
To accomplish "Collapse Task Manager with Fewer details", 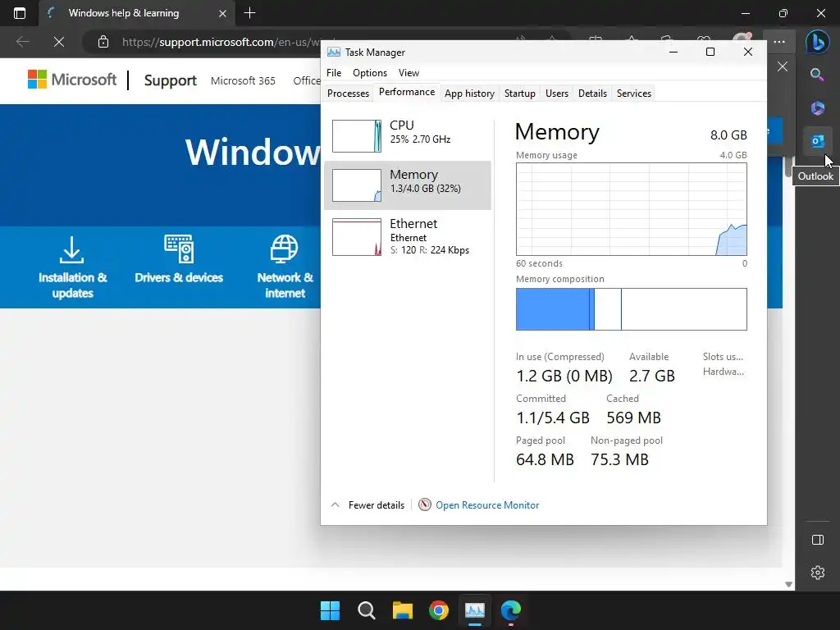I will pyautogui.click(x=367, y=504).
